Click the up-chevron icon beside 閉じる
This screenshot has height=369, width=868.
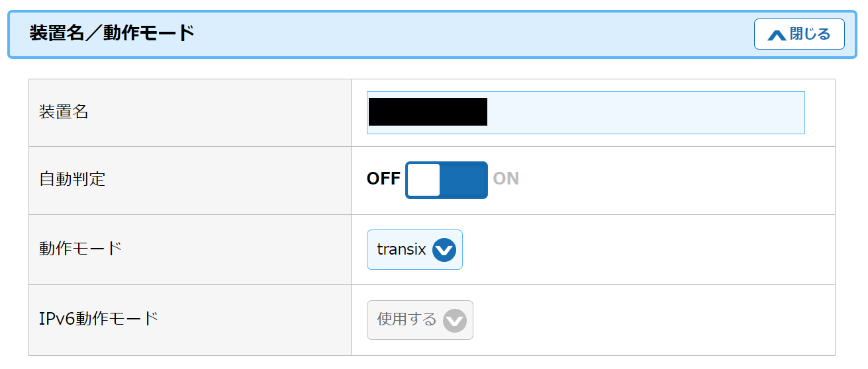(x=776, y=35)
